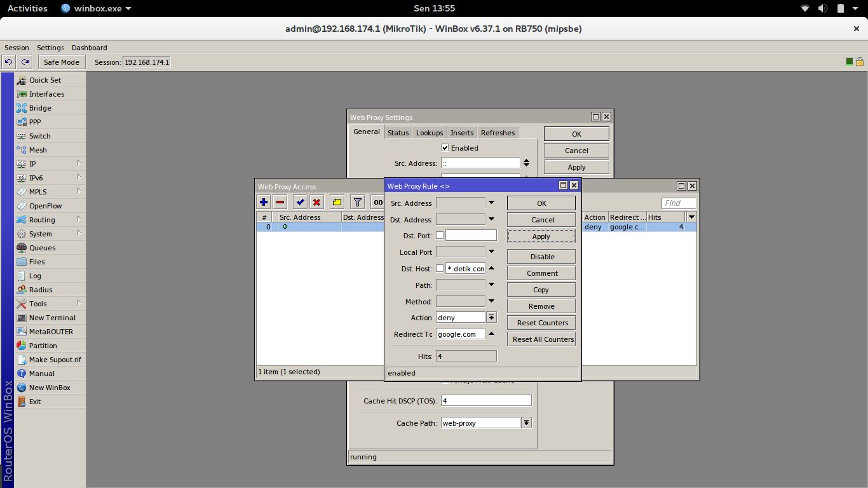Open the Action deny dropdown
868x488 pixels.
[x=492, y=317]
